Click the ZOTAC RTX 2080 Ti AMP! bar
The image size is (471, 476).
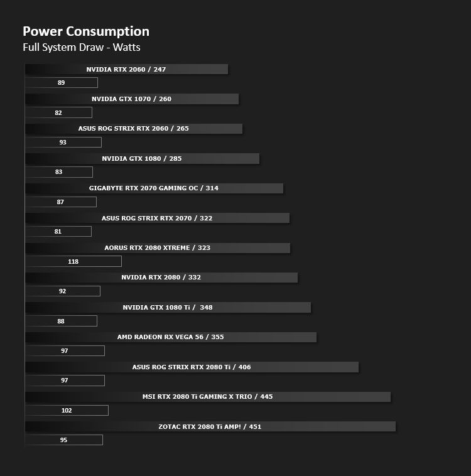click(210, 426)
